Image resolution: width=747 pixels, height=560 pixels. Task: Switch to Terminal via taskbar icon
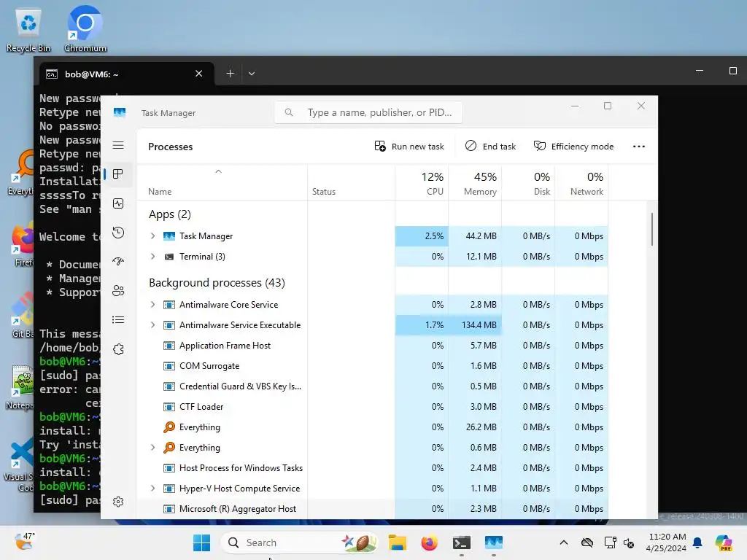pos(461,542)
